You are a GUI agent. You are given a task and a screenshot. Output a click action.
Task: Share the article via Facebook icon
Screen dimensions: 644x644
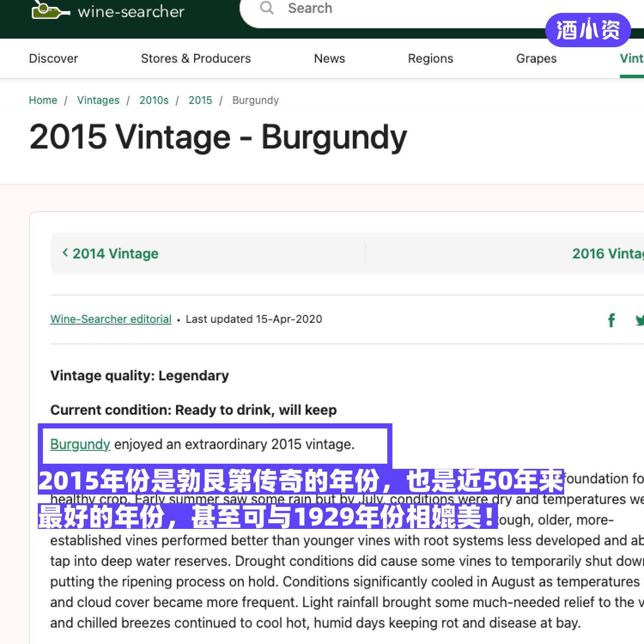click(611, 320)
